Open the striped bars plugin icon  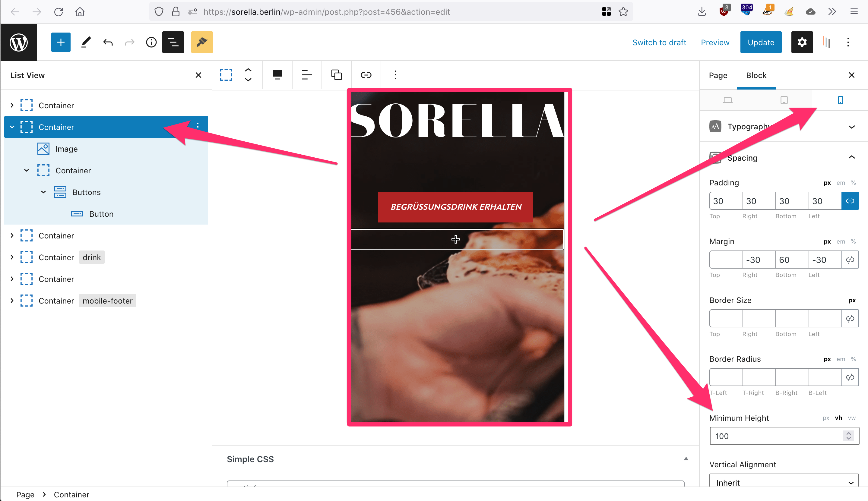pyautogui.click(x=827, y=42)
